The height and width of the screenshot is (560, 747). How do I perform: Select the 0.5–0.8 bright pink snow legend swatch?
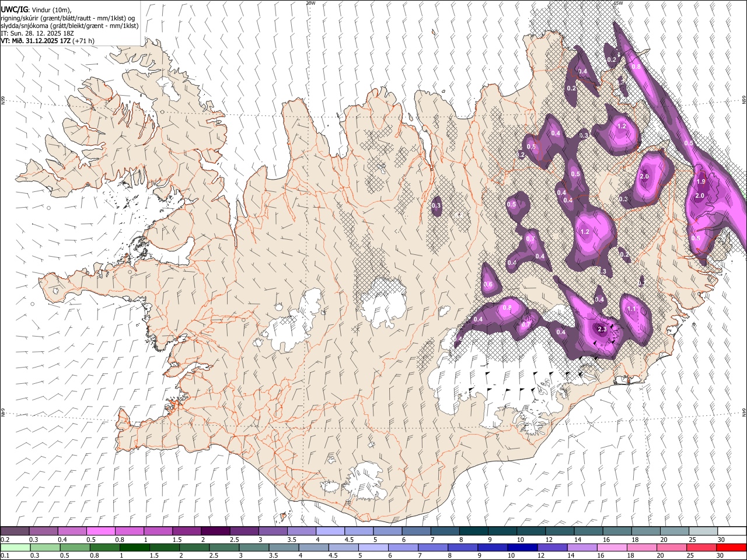coord(100,531)
